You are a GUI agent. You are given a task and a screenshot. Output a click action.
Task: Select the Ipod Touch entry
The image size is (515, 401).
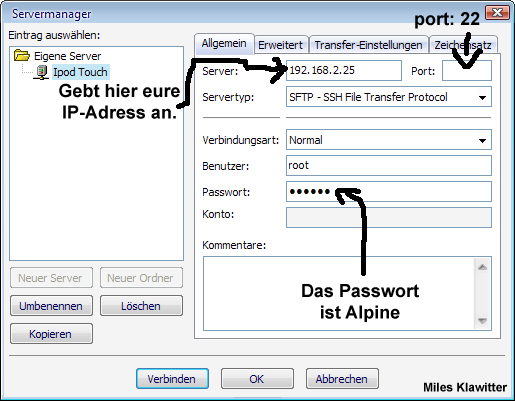[80, 72]
